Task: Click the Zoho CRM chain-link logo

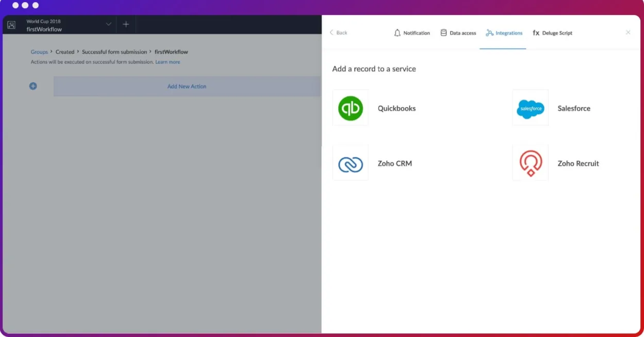Action: pos(351,164)
